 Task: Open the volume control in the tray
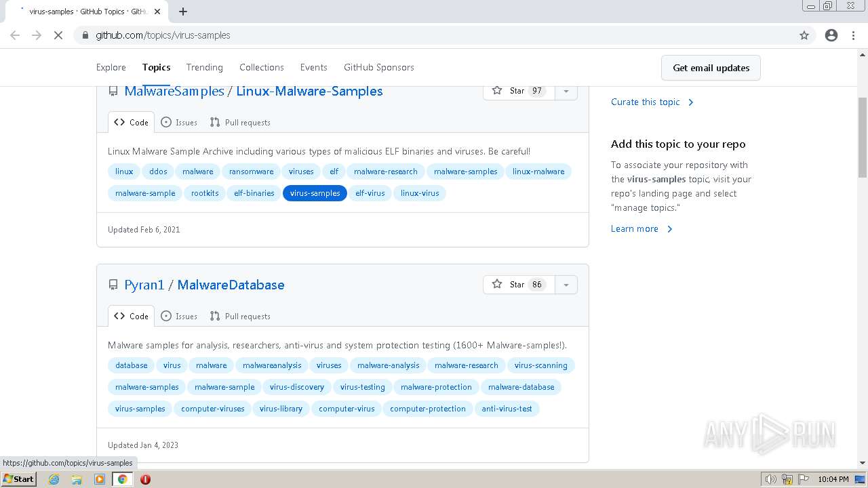770,479
